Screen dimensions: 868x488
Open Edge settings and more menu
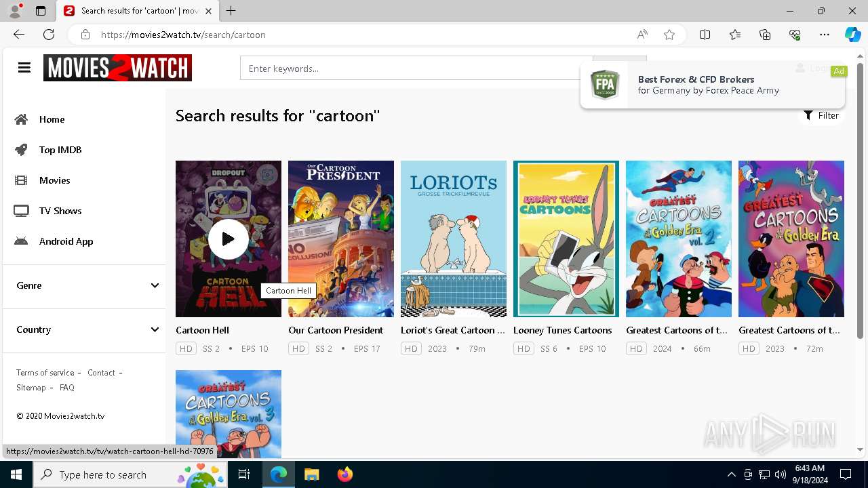pos(825,35)
